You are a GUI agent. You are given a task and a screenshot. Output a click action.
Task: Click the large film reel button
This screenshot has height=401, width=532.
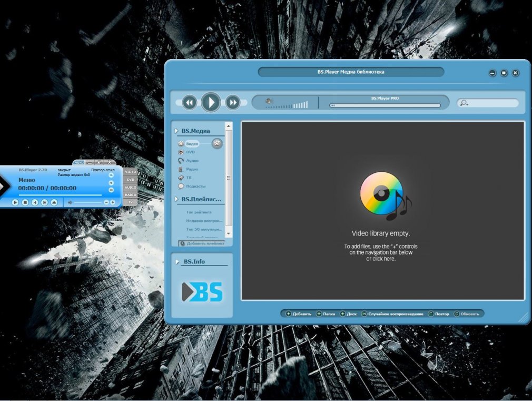coord(217,143)
